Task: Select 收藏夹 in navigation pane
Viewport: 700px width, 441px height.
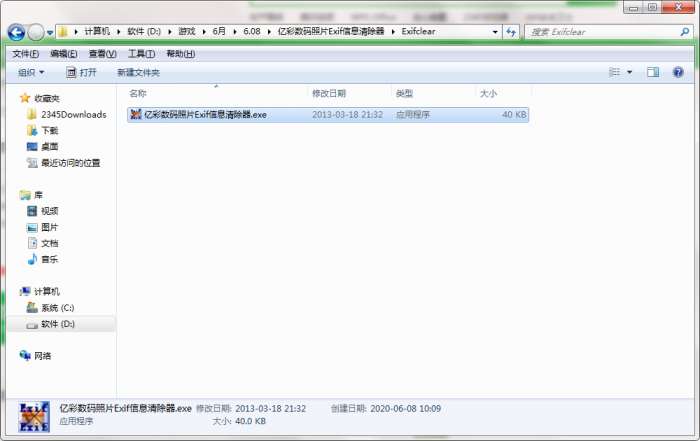Action: 47,98
